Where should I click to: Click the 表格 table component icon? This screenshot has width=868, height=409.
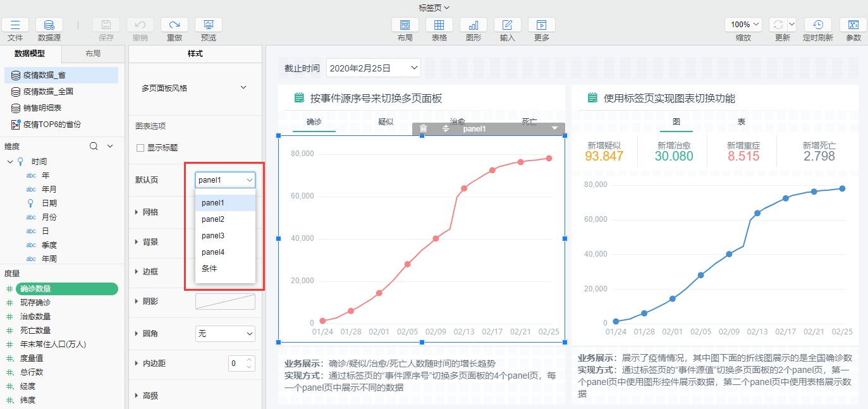pos(439,25)
